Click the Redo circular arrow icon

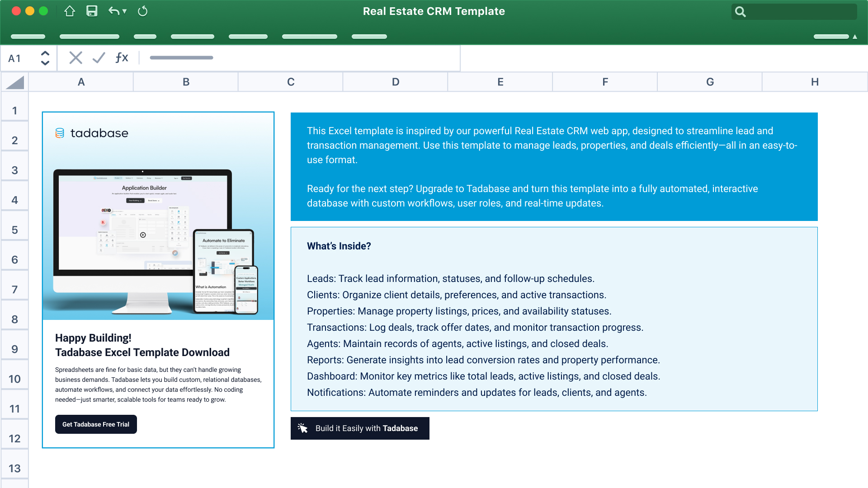(142, 11)
